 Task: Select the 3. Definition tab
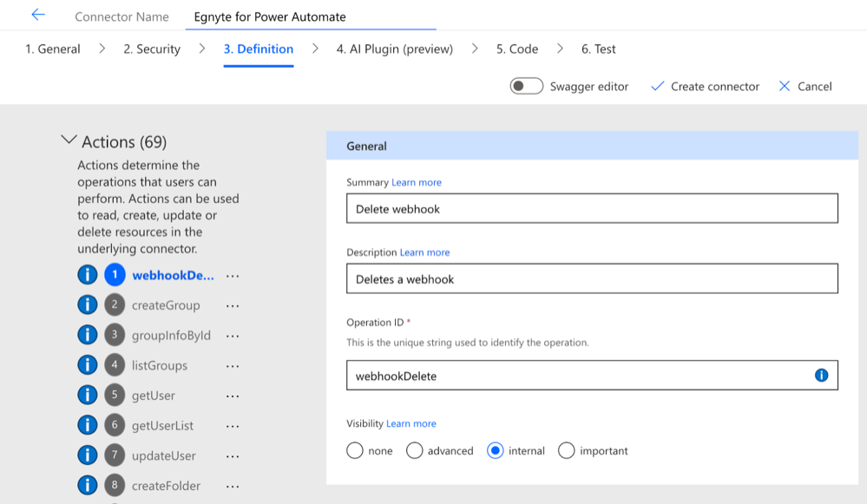(x=259, y=49)
